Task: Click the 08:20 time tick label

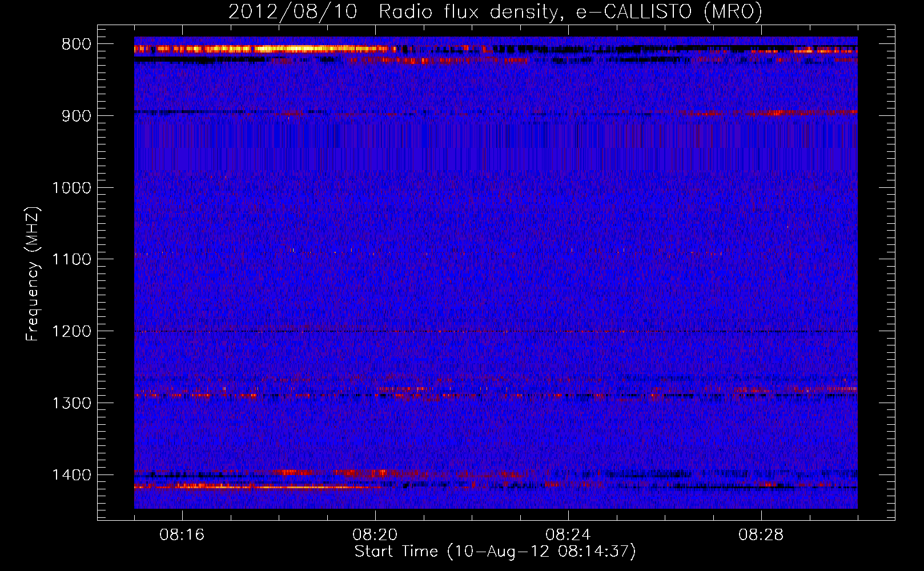Action: click(x=375, y=535)
